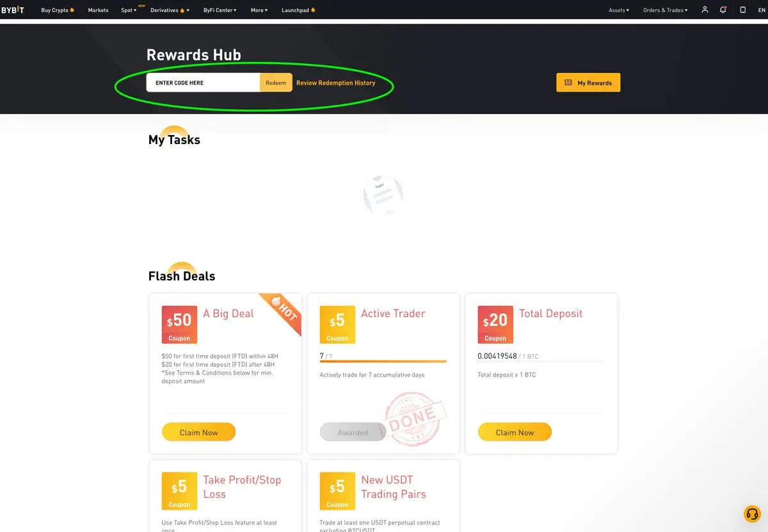Expand the Derivatives dropdown menu
Screen dimensions: 768x532
(x=170, y=10)
